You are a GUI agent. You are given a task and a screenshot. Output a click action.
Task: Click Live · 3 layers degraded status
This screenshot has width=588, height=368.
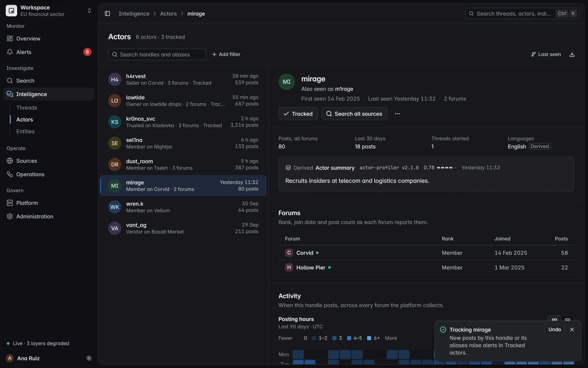pos(38,343)
